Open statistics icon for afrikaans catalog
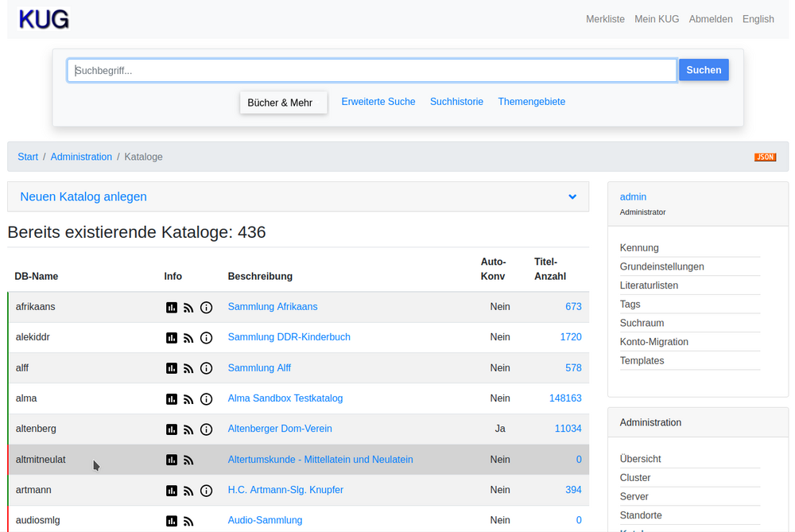The height and width of the screenshot is (532, 795). [172, 307]
